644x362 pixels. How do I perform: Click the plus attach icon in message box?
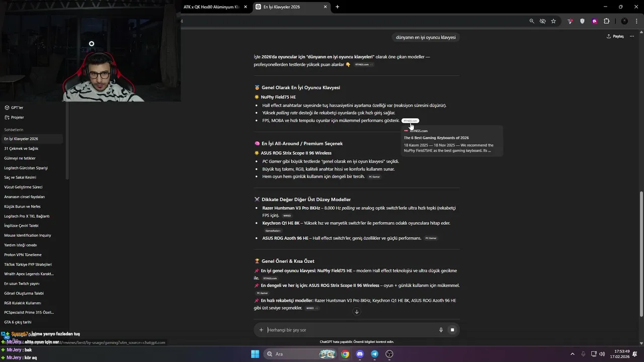[x=261, y=330]
